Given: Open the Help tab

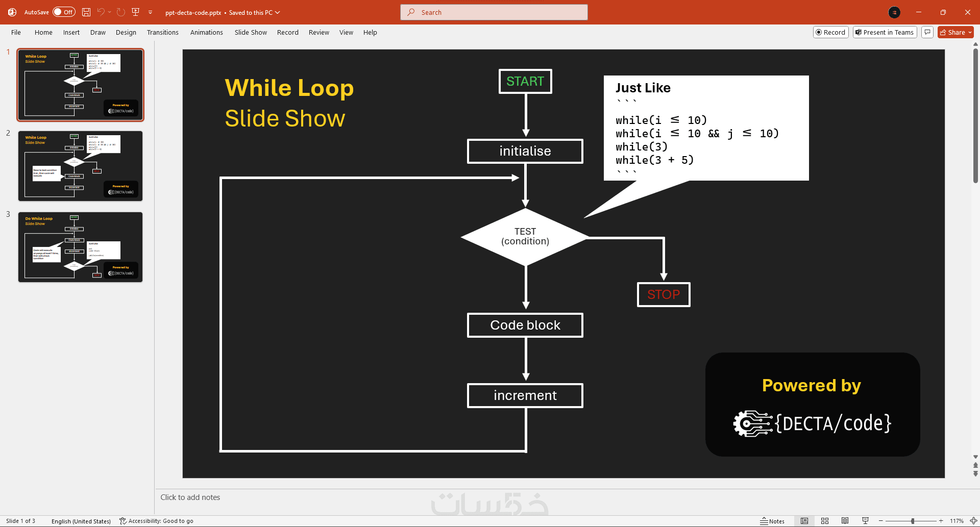Looking at the screenshot, I should point(370,32).
